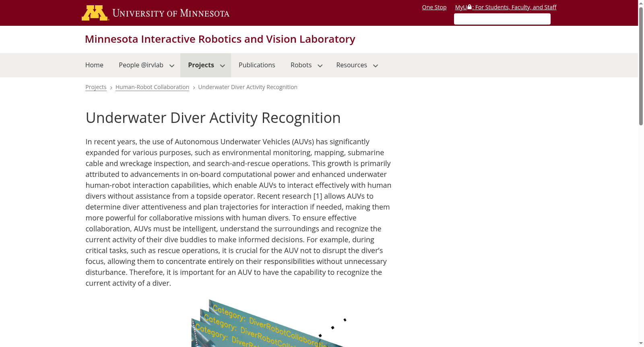This screenshot has height=347, width=644.
Task: Focus the search input field in header
Action: coord(502,19)
